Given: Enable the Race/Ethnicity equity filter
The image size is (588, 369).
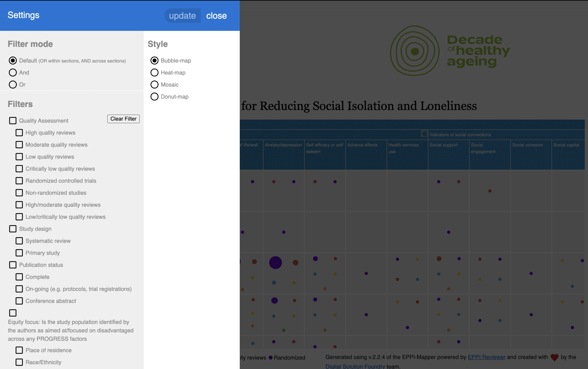Looking at the screenshot, I should (x=19, y=362).
